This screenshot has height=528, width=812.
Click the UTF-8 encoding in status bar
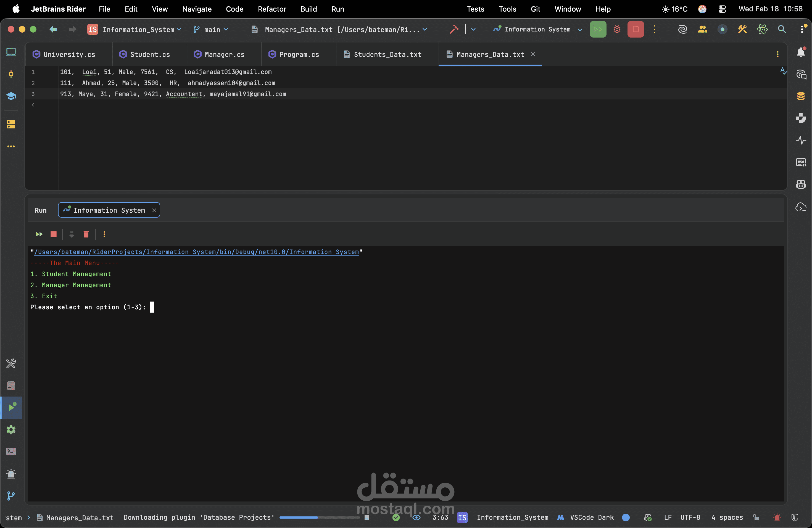[690, 518]
